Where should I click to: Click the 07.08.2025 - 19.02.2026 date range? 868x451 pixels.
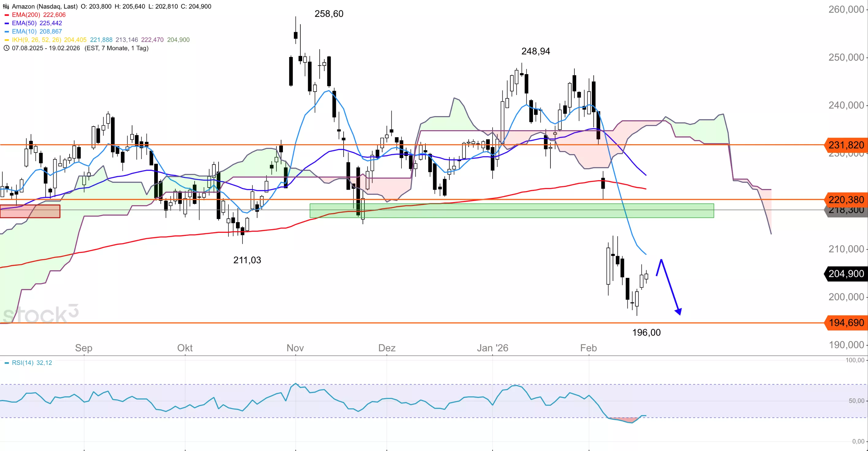(x=46, y=48)
